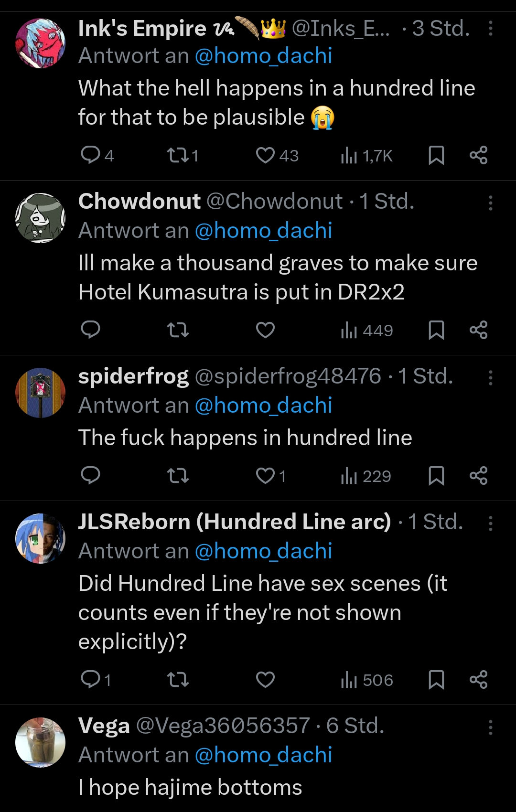The height and width of the screenshot is (812, 516).
Task: Open the @homo_dachi link in Vega's reply
Action: coord(263,755)
